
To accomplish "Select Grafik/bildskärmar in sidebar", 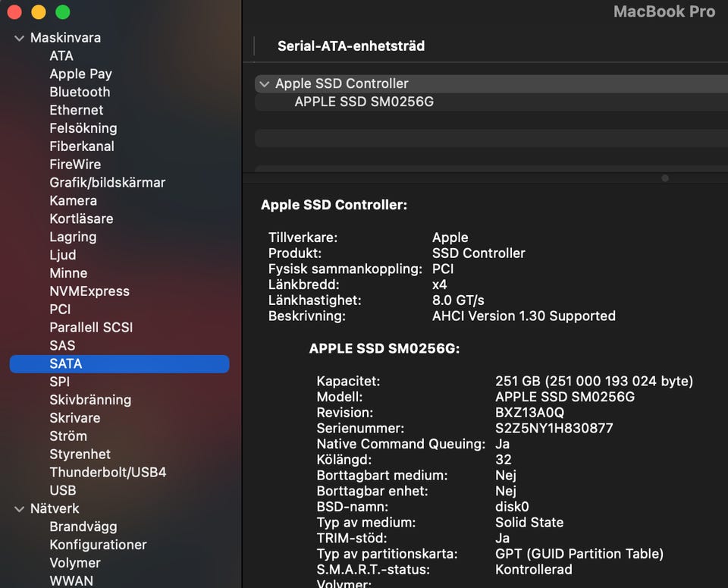I will (x=107, y=182).
